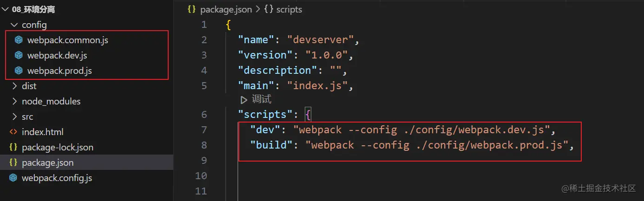
Task: Select the config folder name
Action: (x=34, y=25)
